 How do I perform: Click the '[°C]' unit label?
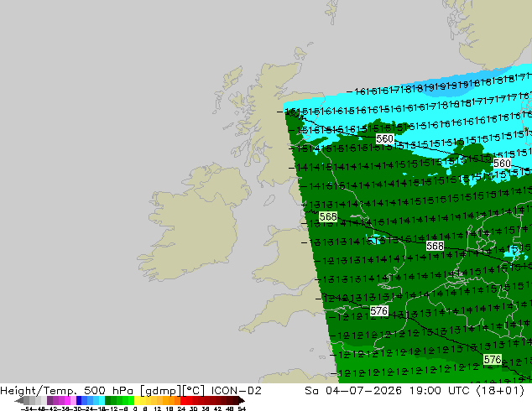193,391
